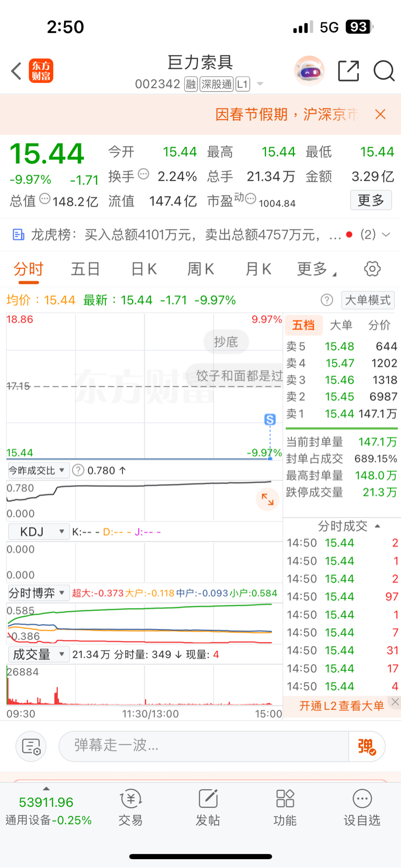
Task: Open the 东方财富 logo icon
Action: click(41, 71)
